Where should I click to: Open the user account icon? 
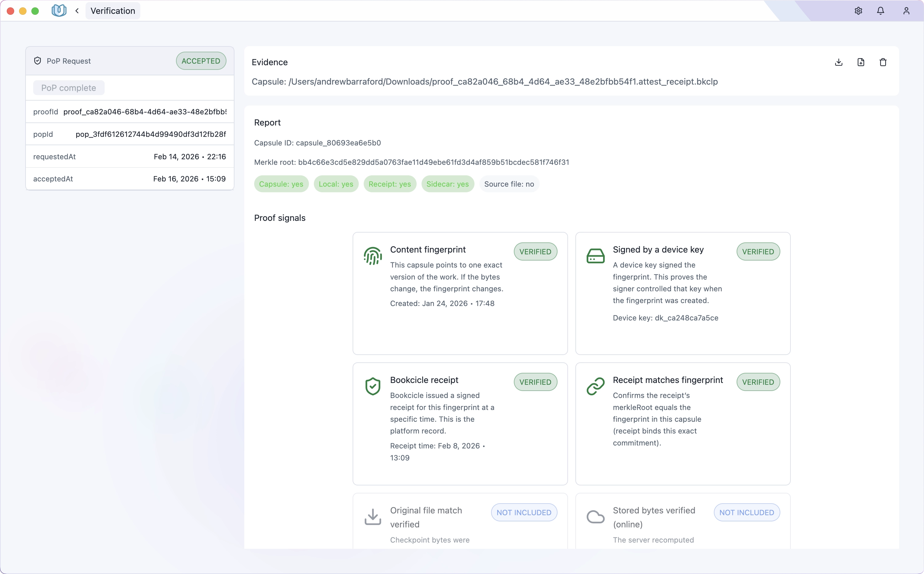pyautogui.click(x=906, y=11)
